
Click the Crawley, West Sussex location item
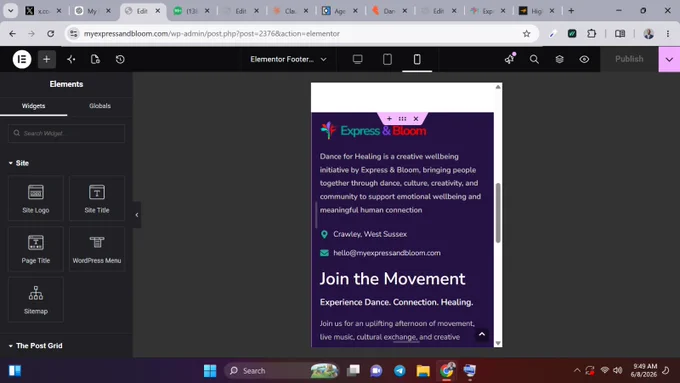coord(363,234)
